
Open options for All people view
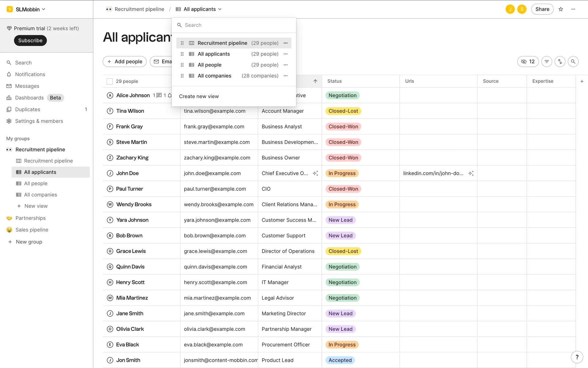(285, 65)
